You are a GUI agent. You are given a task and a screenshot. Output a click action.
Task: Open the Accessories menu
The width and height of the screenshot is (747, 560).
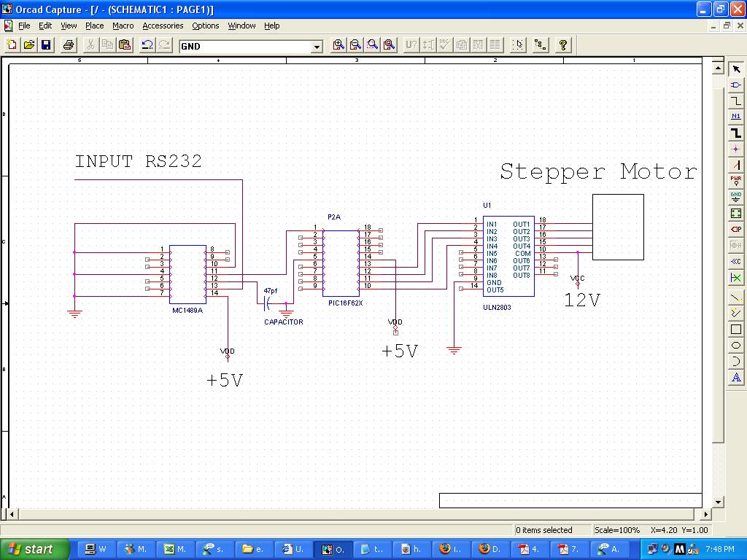coord(163,26)
